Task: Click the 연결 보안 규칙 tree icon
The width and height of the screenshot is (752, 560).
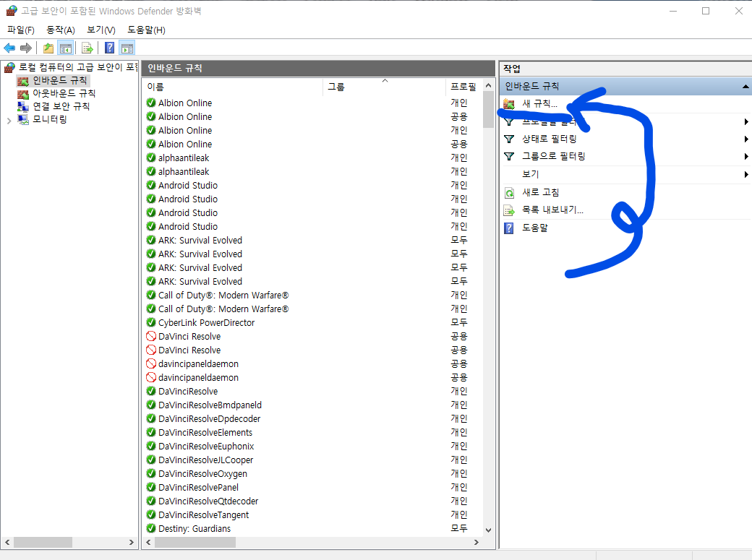Action: click(x=23, y=106)
